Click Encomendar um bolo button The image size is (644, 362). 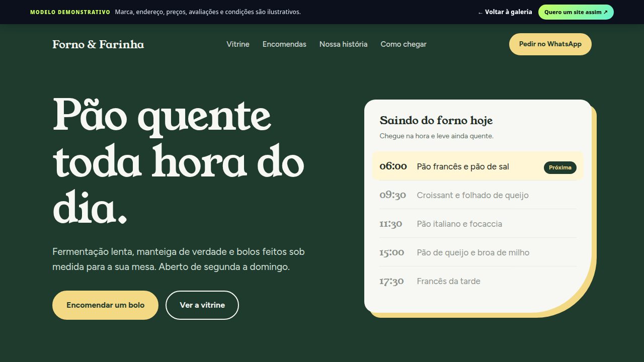pyautogui.click(x=105, y=305)
